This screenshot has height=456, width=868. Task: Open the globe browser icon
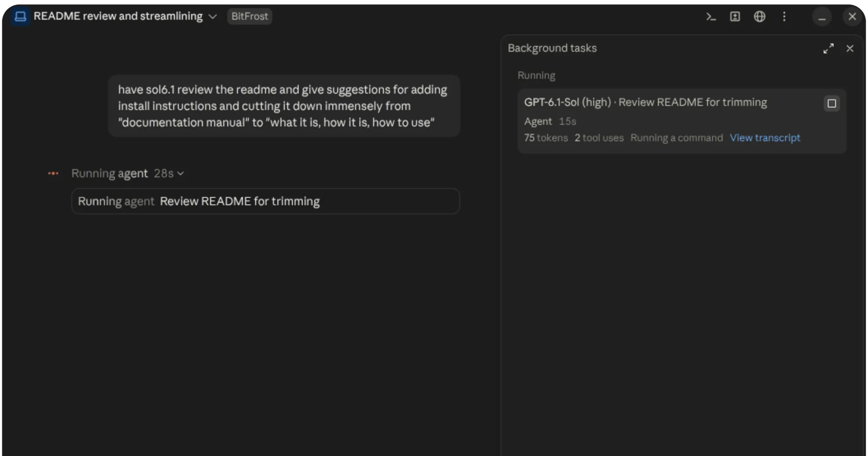pyautogui.click(x=759, y=17)
